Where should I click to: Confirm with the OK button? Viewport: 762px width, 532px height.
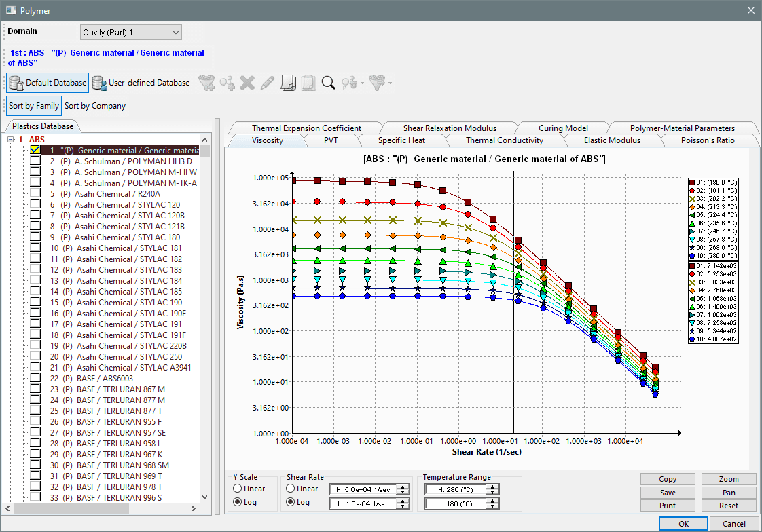click(x=683, y=524)
